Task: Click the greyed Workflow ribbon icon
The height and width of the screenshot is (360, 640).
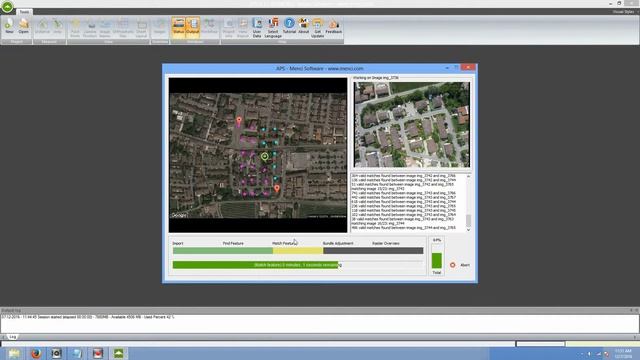Action: pos(209,26)
